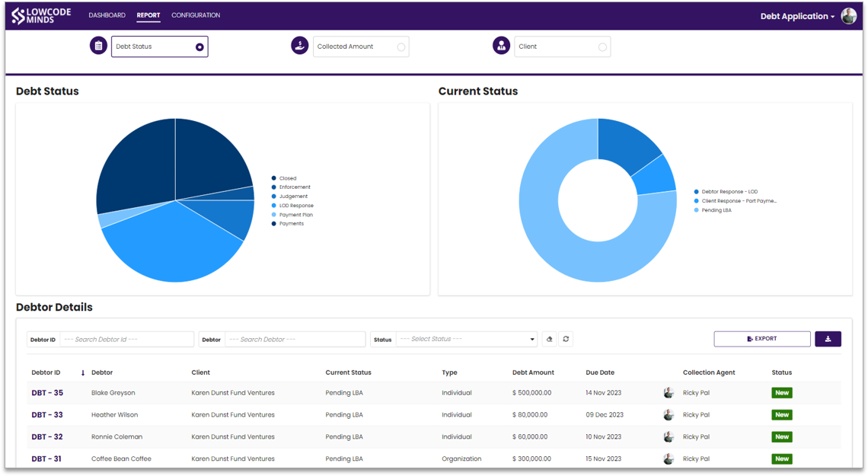Click the purple download icon button
This screenshot has width=868, height=476.
828,339
